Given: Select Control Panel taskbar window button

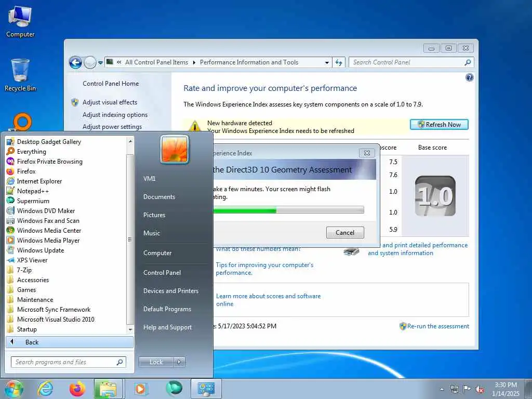Looking at the screenshot, I should tap(206, 389).
